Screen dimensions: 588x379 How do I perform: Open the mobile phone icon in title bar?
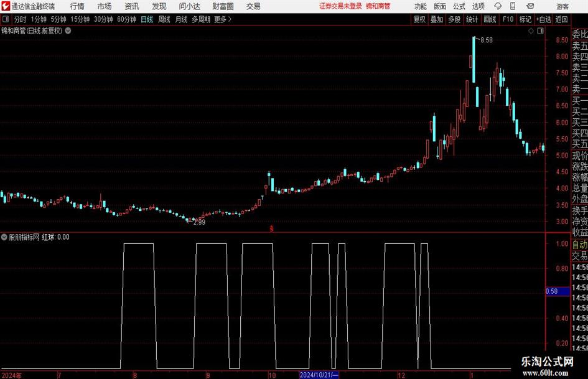point(512,6)
